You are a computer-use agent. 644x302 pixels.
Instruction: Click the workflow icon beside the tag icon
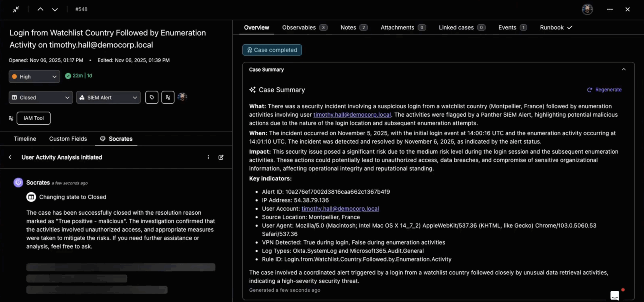(x=168, y=97)
